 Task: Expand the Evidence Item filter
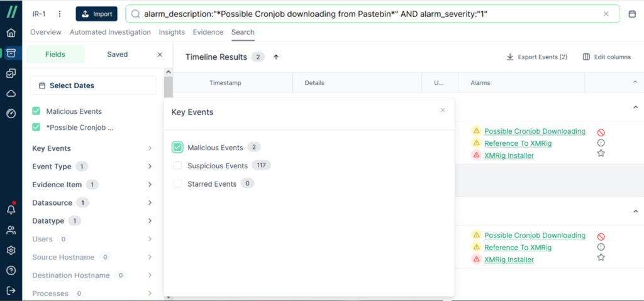click(x=92, y=185)
